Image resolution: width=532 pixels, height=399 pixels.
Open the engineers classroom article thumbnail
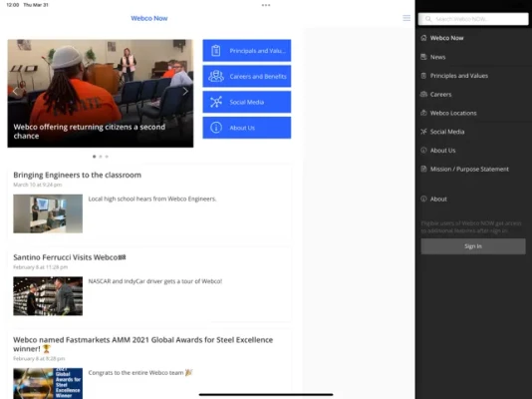point(48,213)
